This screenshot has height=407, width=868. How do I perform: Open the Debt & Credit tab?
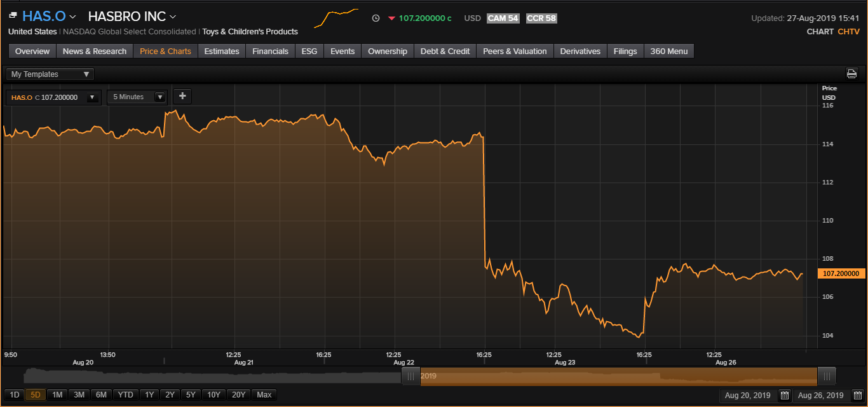(445, 51)
